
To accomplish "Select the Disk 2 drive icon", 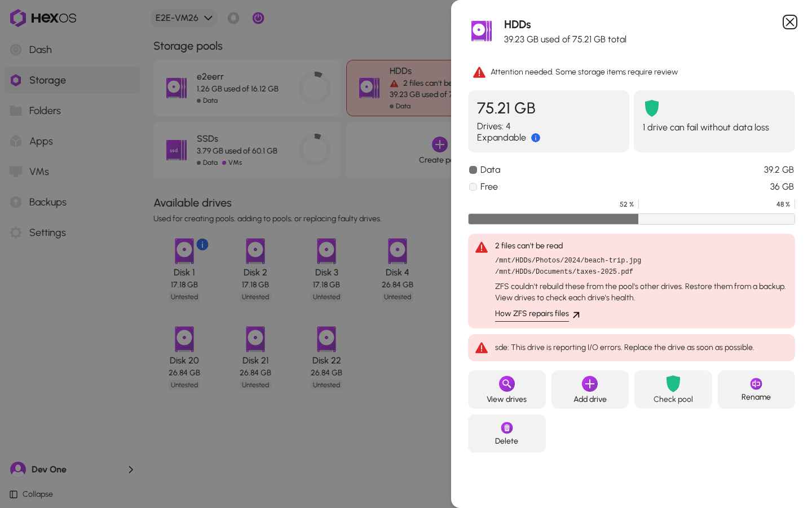I will pyautogui.click(x=255, y=251).
